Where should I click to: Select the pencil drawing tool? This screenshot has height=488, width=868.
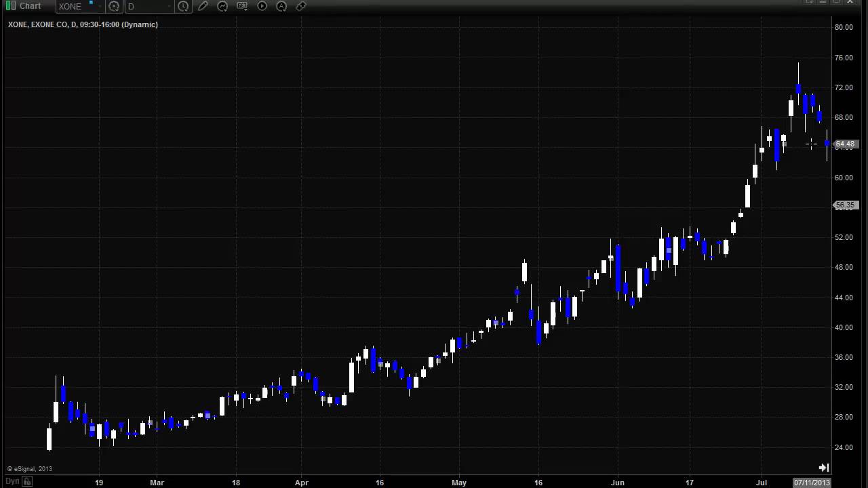[x=203, y=6]
